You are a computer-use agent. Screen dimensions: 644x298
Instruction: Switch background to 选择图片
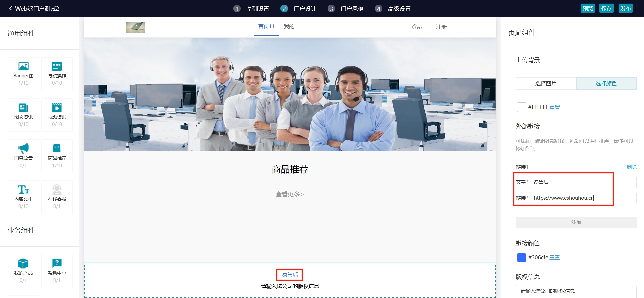(546, 83)
